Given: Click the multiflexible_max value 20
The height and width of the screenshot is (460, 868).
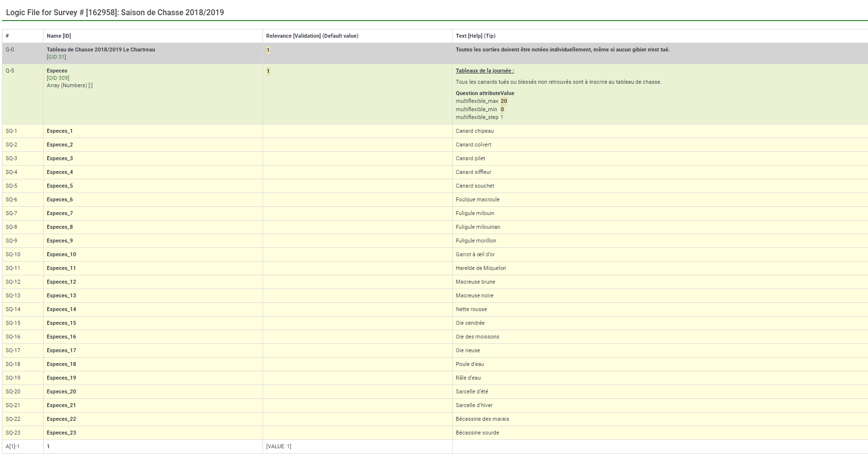Looking at the screenshot, I should (x=504, y=101).
